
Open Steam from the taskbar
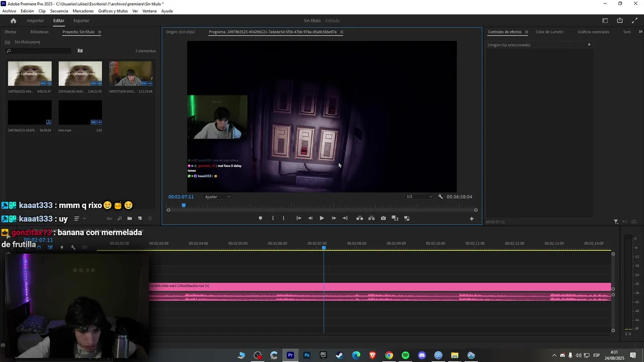click(340, 355)
